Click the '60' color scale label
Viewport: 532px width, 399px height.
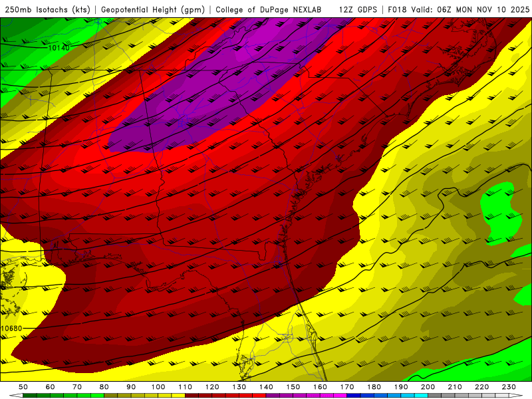pyautogui.click(x=51, y=387)
